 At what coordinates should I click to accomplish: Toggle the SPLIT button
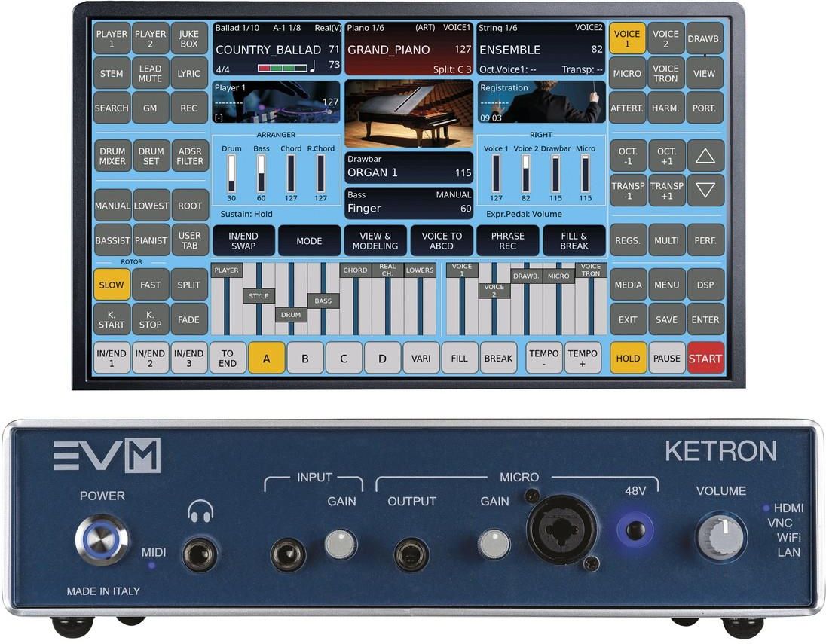[188, 285]
